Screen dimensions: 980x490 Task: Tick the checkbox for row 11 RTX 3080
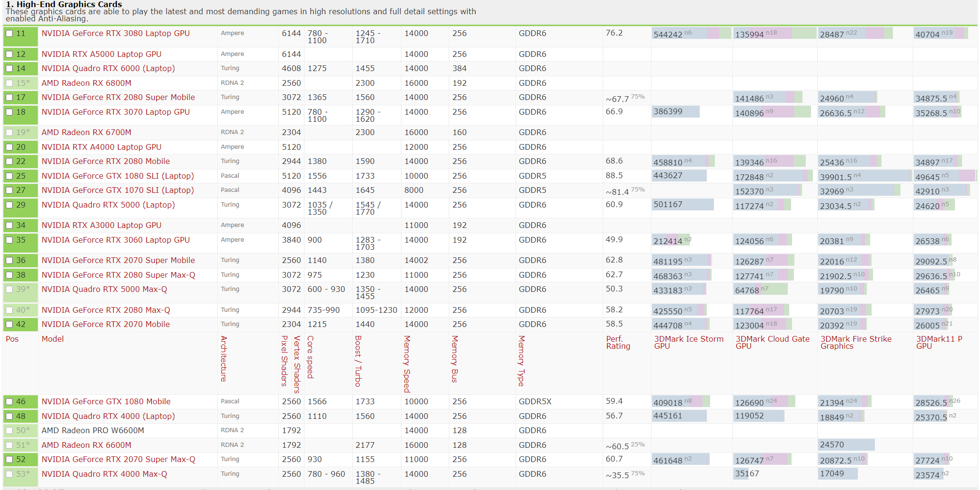9,34
